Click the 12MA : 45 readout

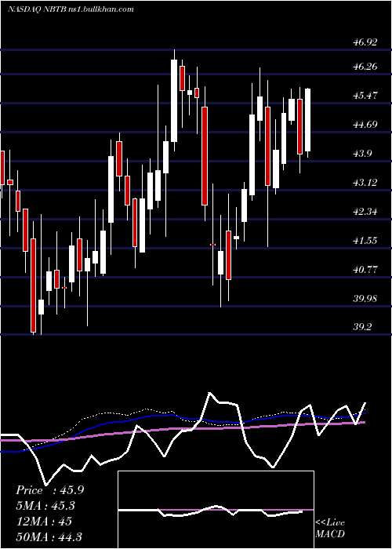[x=44, y=521]
